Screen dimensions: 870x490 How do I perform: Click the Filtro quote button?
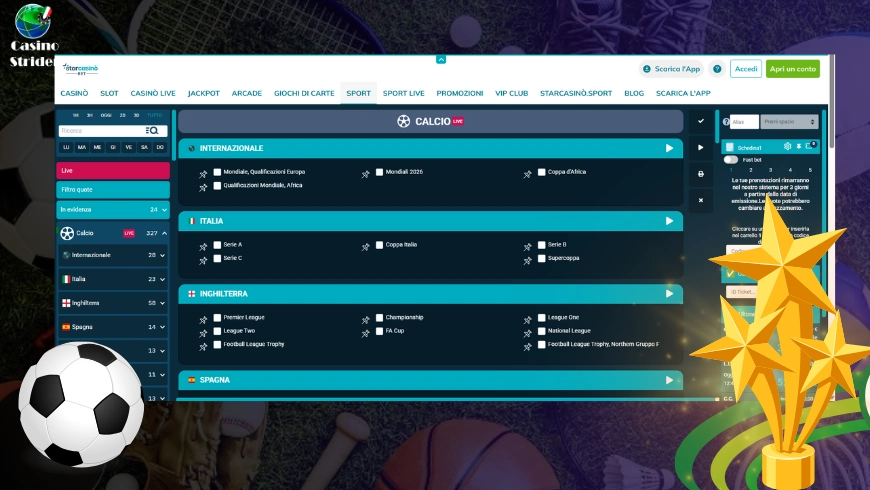tap(113, 190)
